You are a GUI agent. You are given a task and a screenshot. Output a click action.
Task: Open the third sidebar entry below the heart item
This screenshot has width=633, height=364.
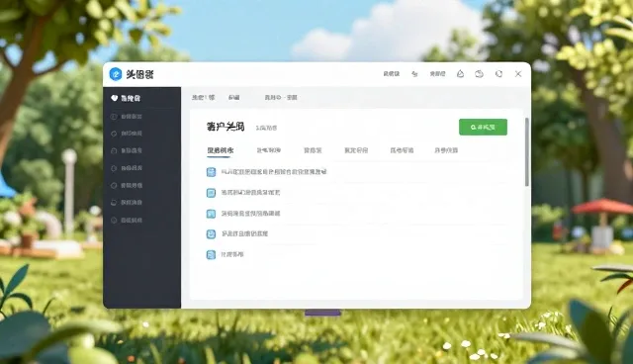pos(126,151)
